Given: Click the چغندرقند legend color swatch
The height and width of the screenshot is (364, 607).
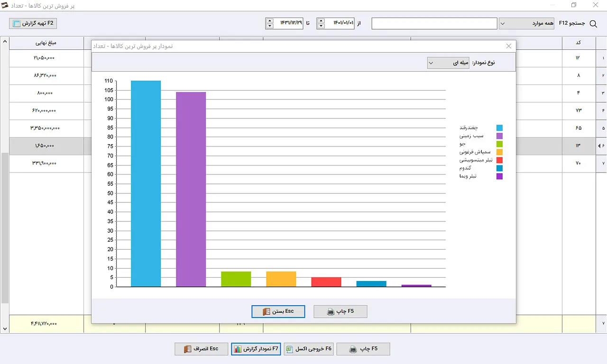Looking at the screenshot, I should point(499,128).
